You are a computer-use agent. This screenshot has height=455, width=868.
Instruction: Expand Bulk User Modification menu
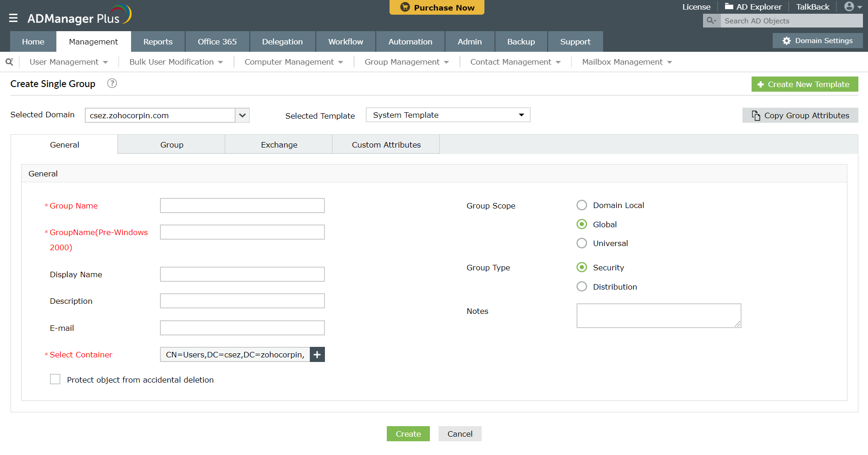point(176,62)
